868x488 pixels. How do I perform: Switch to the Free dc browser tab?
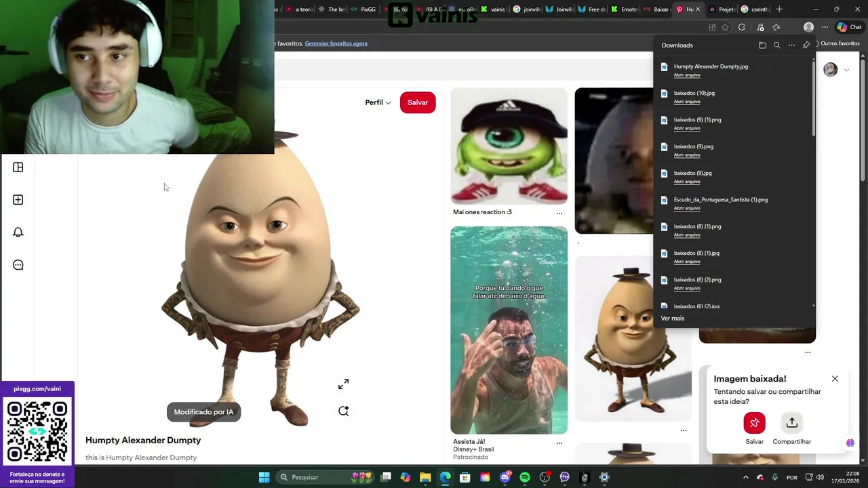pos(593,9)
